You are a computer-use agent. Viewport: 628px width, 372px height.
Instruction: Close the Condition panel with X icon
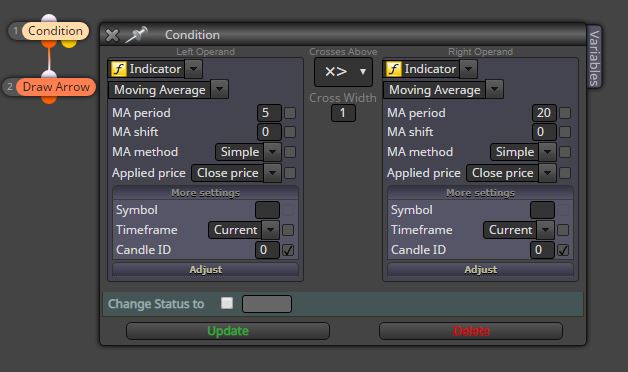click(x=112, y=35)
